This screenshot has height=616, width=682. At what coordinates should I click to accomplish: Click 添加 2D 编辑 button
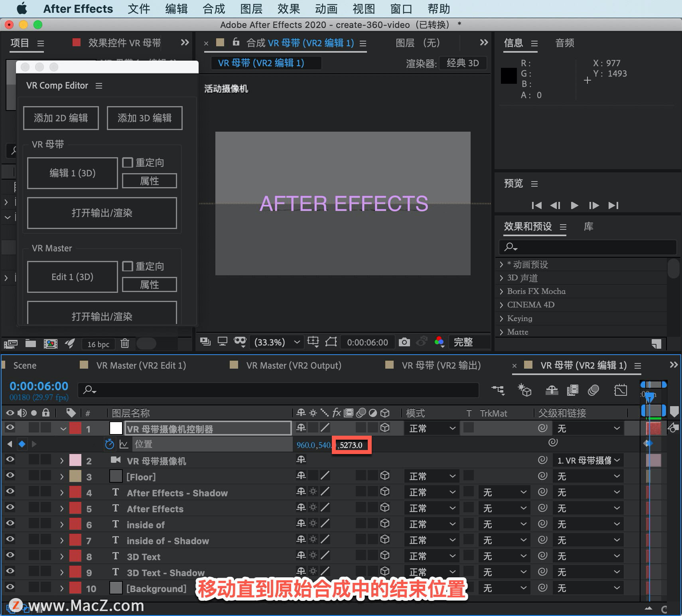(x=61, y=118)
